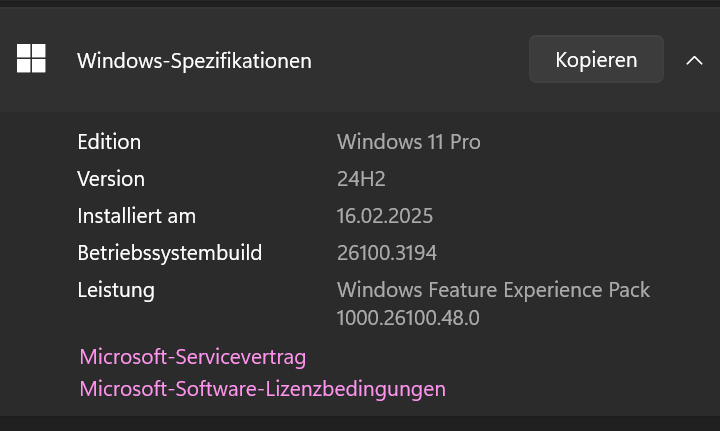Click the Leistung label
Viewport: 720px width, 431px height.
tap(116, 290)
